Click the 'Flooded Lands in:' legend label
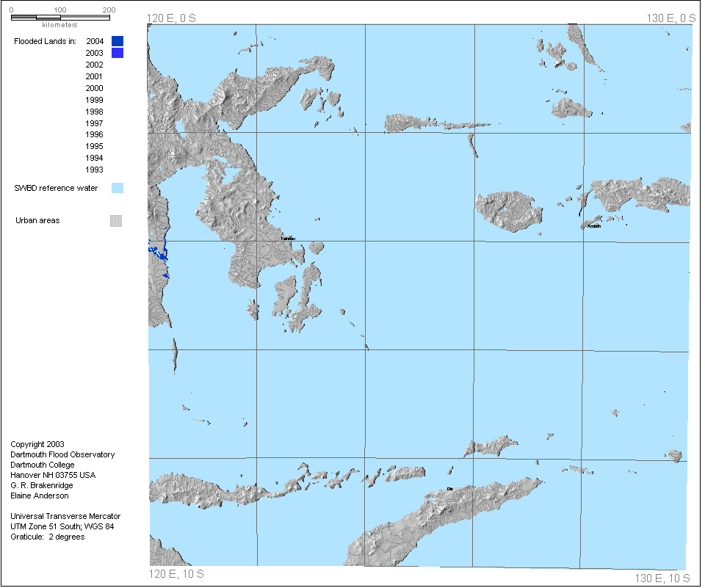This screenshot has width=705, height=588. point(46,41)
